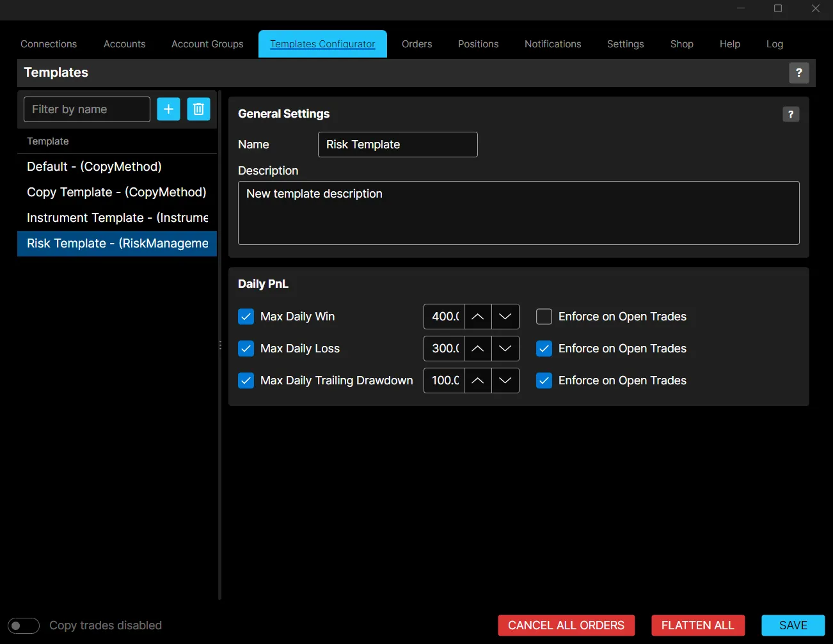833x644 pixels.
Task: Select Risk Template row in list
Action: [117, 244]
